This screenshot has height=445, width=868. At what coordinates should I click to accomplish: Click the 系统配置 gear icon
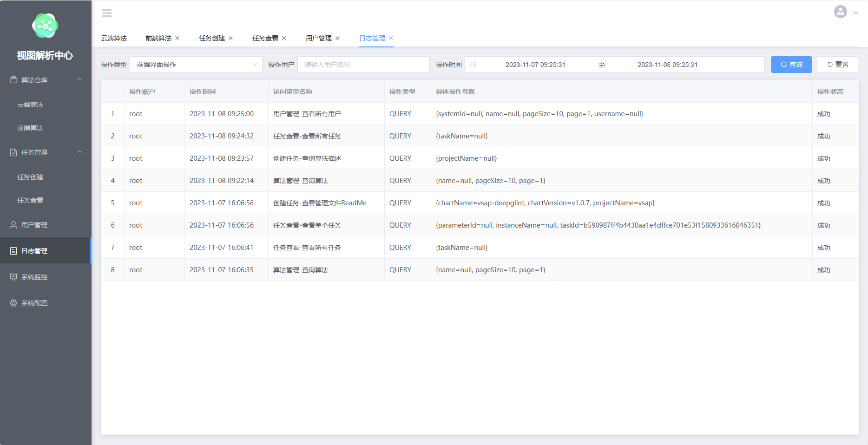click(13, 303)
